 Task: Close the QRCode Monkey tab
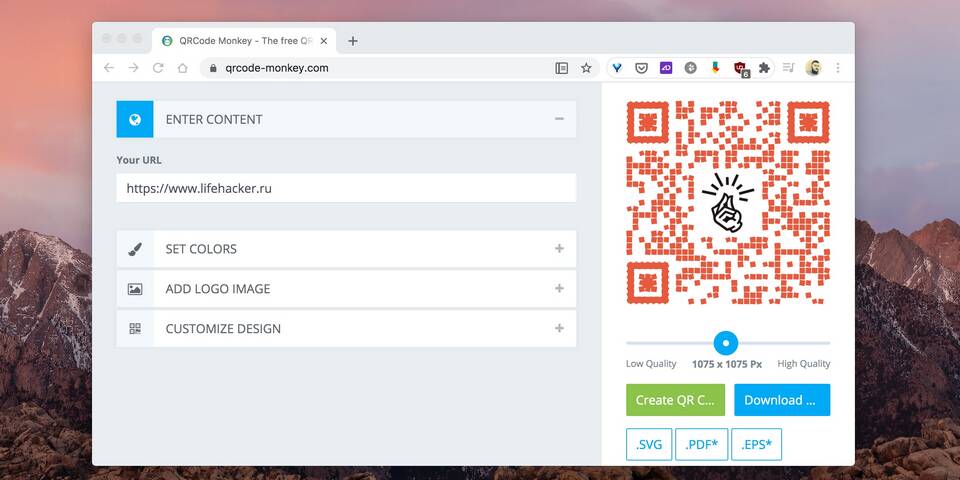pos(324,41)
